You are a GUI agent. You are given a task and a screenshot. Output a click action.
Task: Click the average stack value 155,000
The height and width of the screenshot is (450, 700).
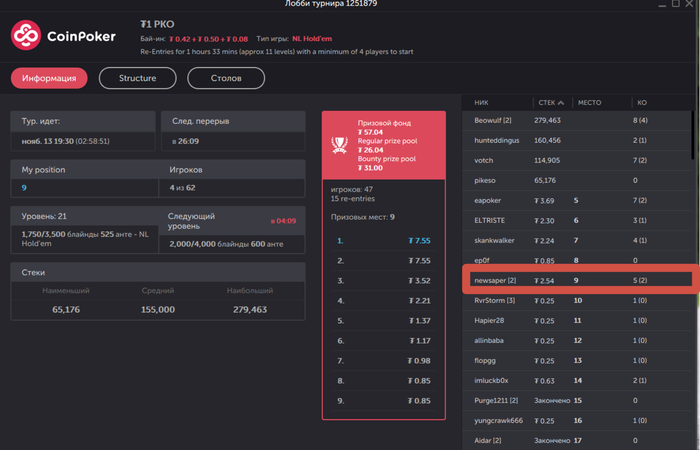[x=158, y=310]
